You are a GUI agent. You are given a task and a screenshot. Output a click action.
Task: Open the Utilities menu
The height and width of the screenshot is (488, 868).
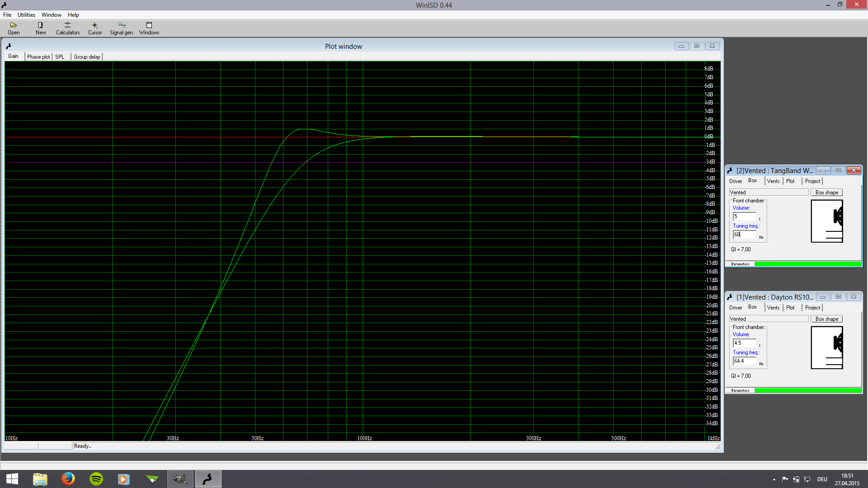click(26, 15)
